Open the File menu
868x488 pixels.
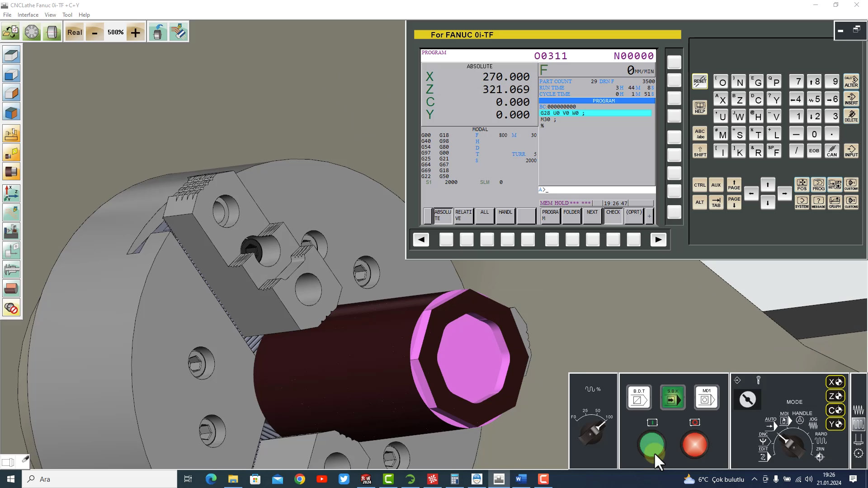[7, 15]
